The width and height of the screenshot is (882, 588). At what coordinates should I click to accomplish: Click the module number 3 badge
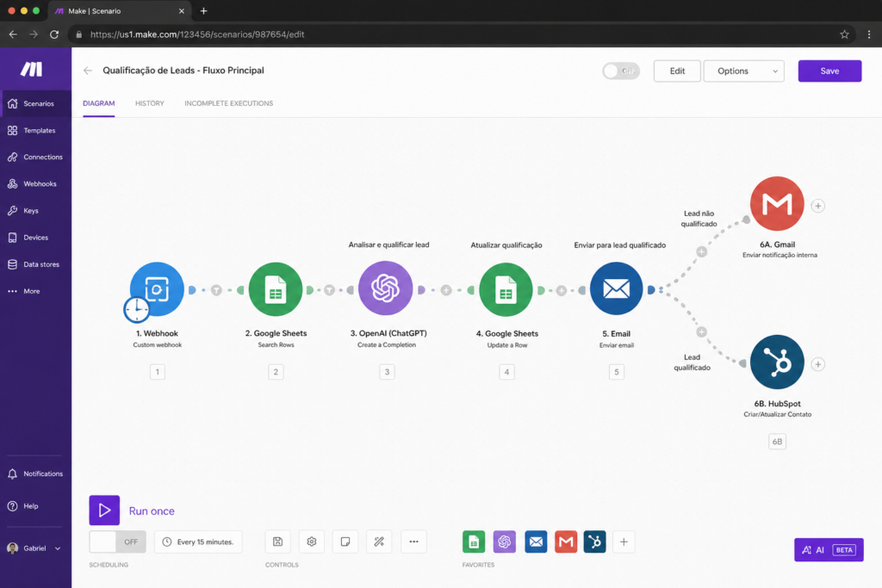coord(387,372)
